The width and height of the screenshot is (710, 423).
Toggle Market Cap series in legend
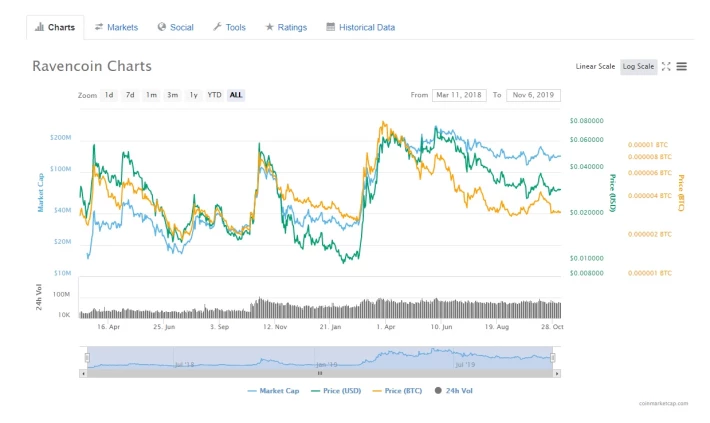pyautogui.click(x=273, y=390)
